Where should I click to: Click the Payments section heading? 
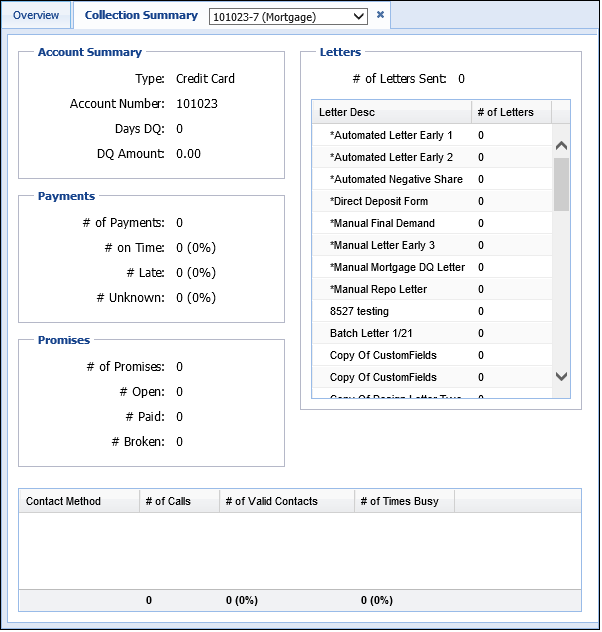tap(66, 196)
